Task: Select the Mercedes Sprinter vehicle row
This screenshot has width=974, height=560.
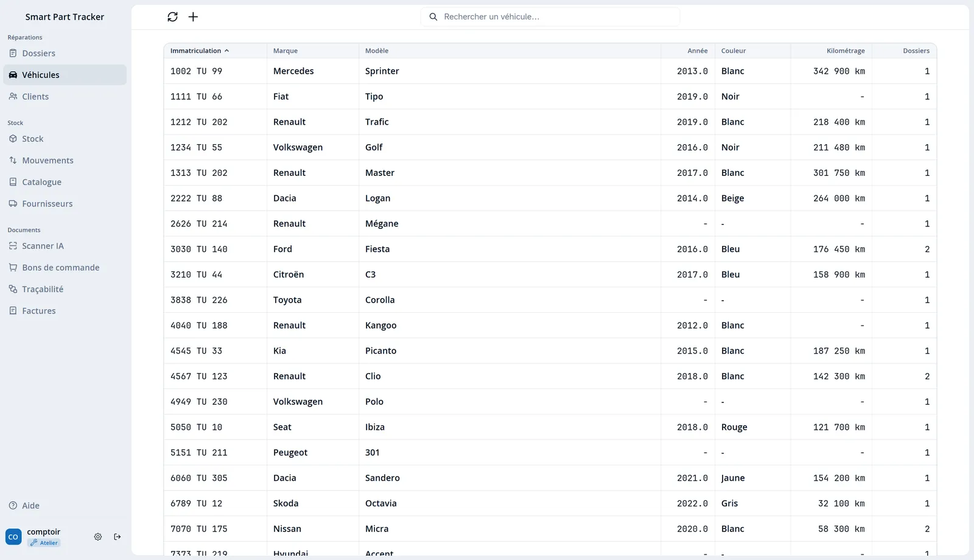Action: [550, 71]
